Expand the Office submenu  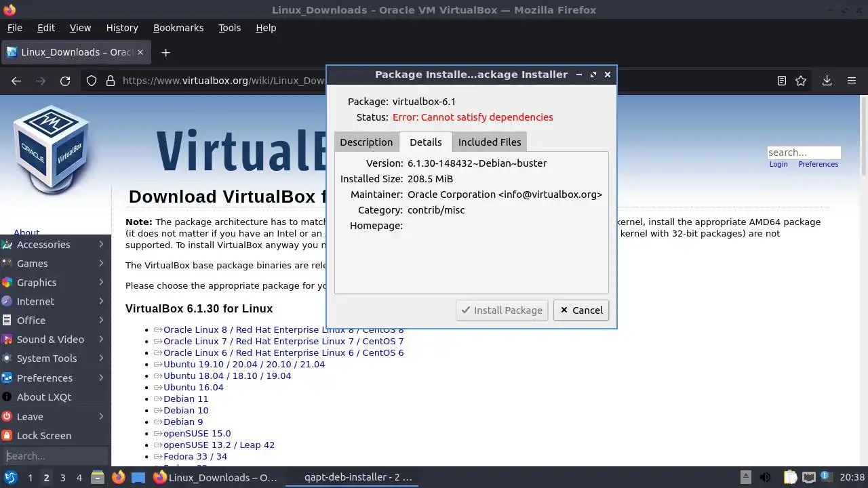tap(54, 320)
